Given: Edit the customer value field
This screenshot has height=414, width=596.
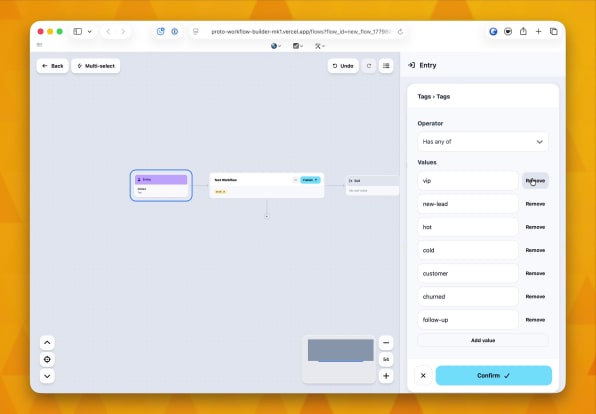Looking at the screenshot, I should pos(468,274).
